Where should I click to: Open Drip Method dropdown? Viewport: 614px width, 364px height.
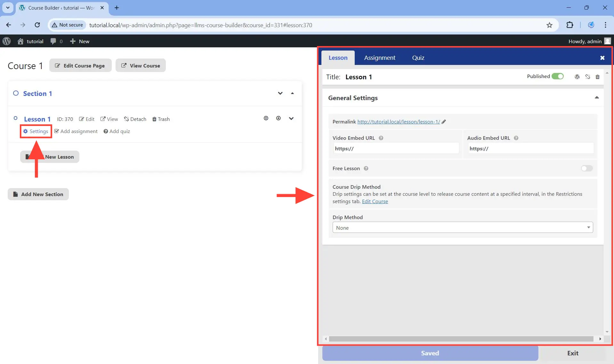[x=463, y=227]
